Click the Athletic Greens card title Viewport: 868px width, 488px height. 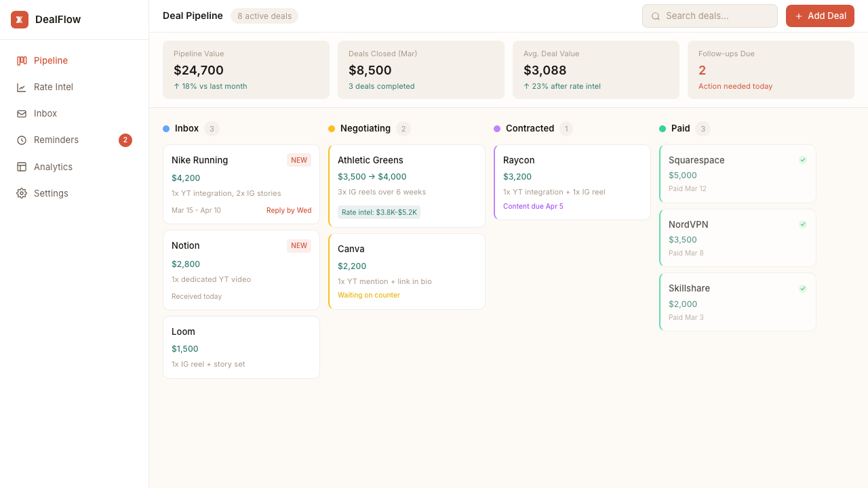click(370, 160)
